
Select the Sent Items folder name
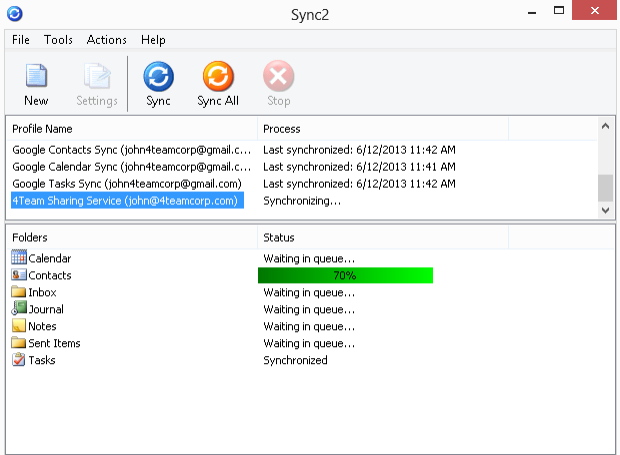54,343
